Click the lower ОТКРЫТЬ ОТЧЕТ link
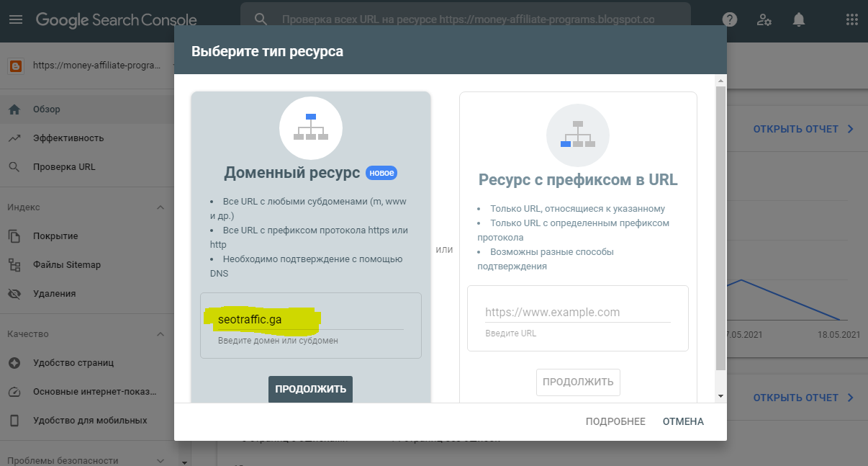 803,398
